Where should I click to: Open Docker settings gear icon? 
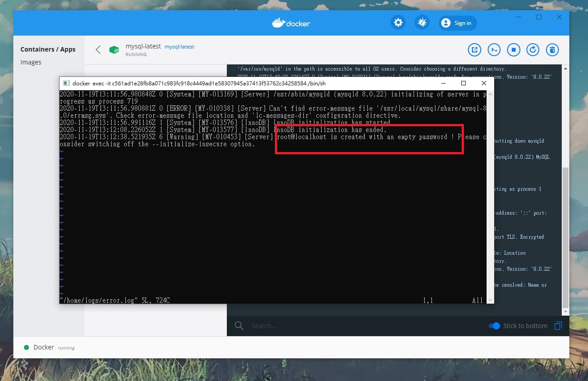tap(398, 23)
